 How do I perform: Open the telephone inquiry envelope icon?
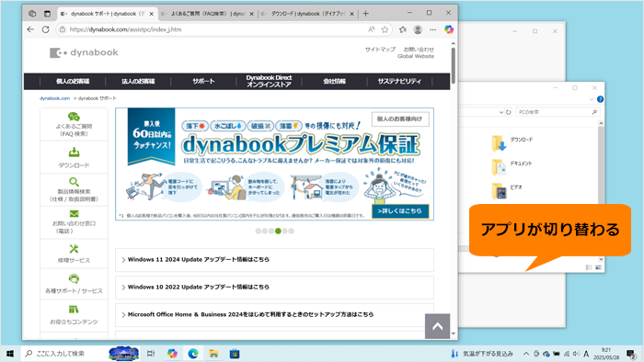pos(74,213)
